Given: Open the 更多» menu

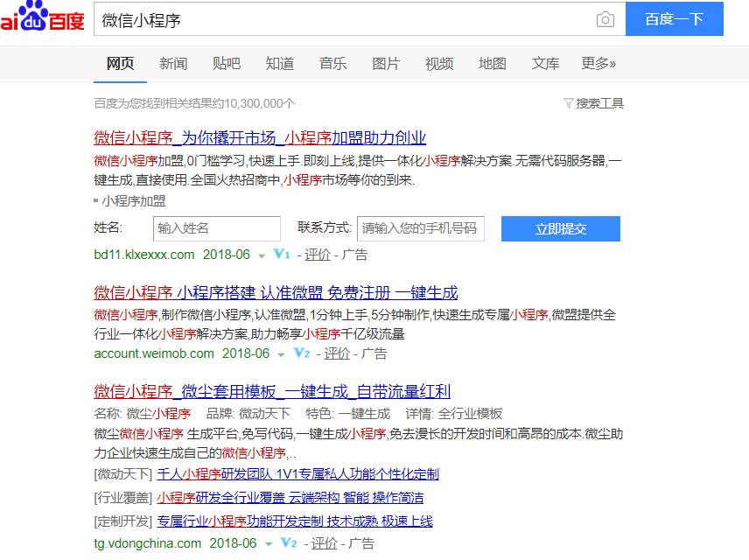Looking at the screenshot, I should click(598, 63).
